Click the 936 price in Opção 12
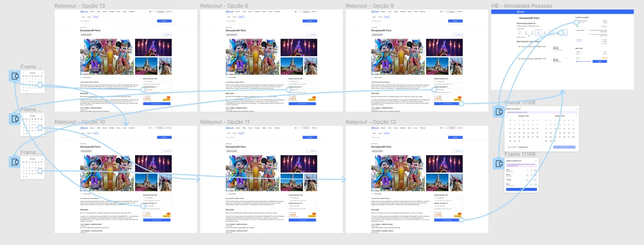Viewport: 644px width, 245px height. pyautogui.click(x=439, y=215)
